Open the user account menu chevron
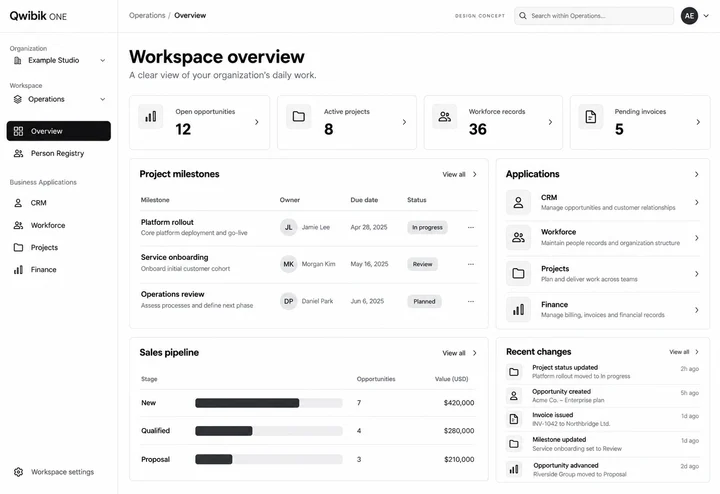720x494 pixels. [706, 16]
